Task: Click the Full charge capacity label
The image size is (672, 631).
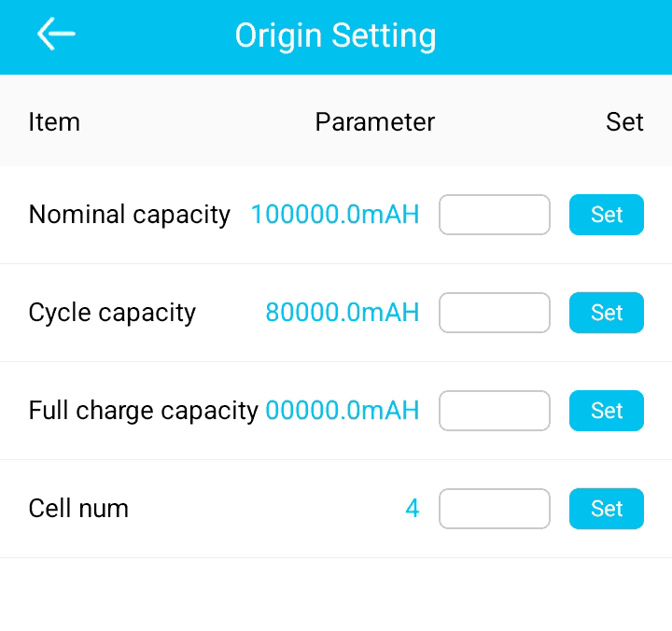Action: (x=143, y=411)
